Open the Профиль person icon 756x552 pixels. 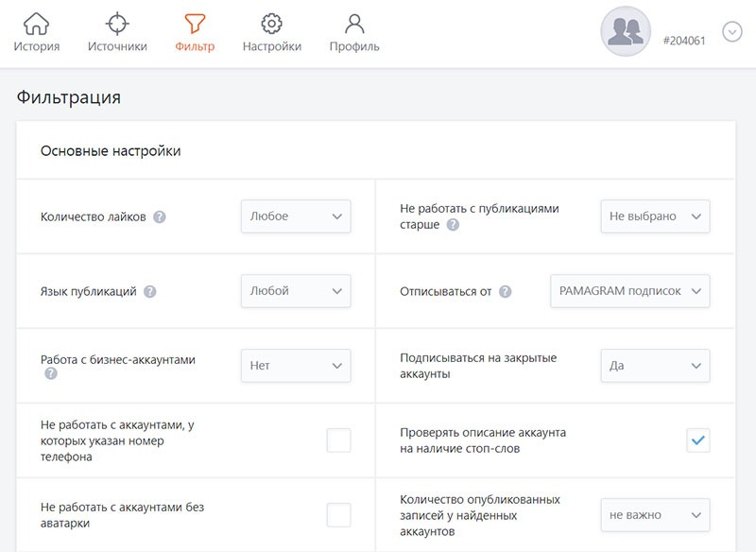(x=354, y=24)
